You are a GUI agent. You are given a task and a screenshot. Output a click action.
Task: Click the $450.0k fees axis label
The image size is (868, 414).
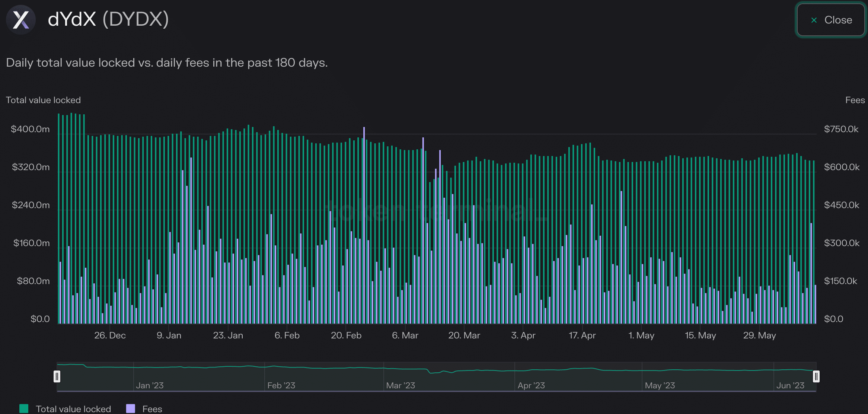[x=842, y=205]
